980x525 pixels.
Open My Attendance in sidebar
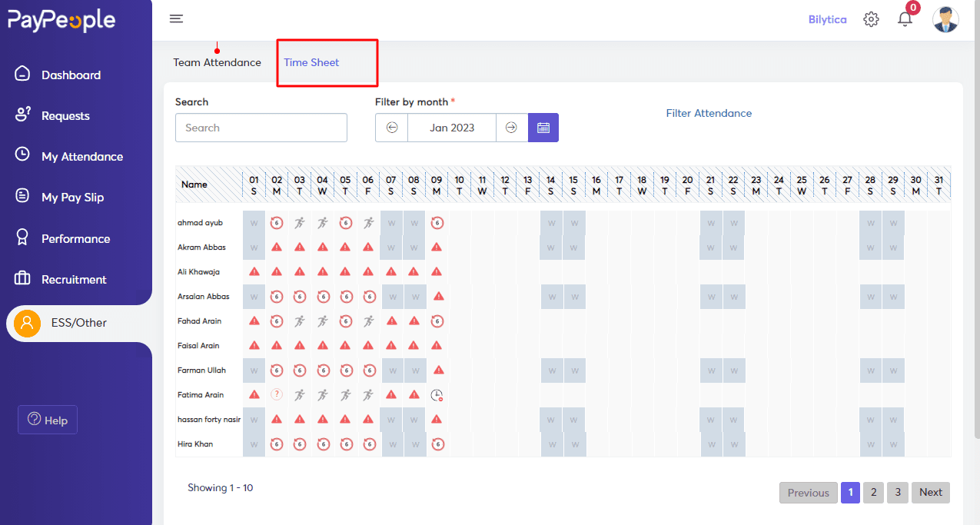[82, 156]
